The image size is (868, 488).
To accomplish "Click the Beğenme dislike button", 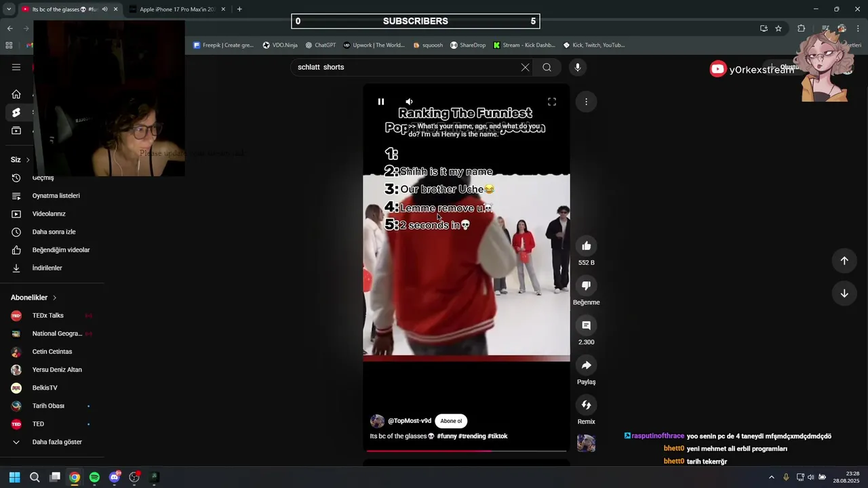I will (587, 285).
